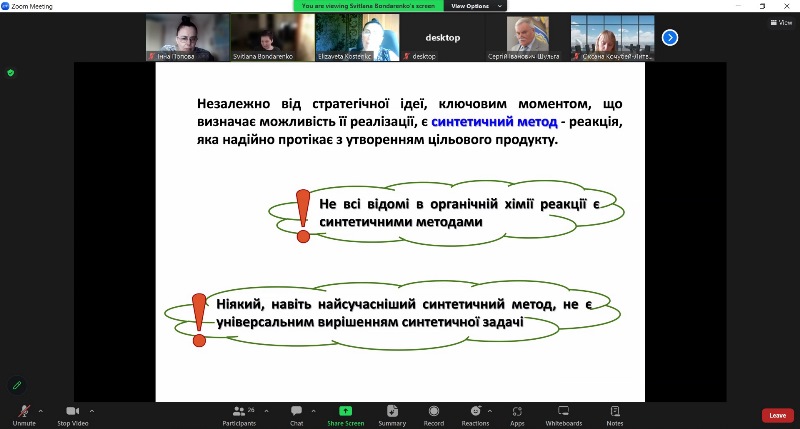Image resolution: width=800 pixels, height=429 pixels.
Task: Open the meeting Summary tool
Action: [392, 416]
